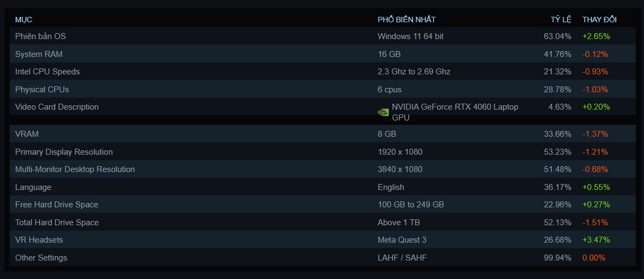Click the TỶ LỆ column header
This screenshot has width=644, height=279.
pos(561,20)
